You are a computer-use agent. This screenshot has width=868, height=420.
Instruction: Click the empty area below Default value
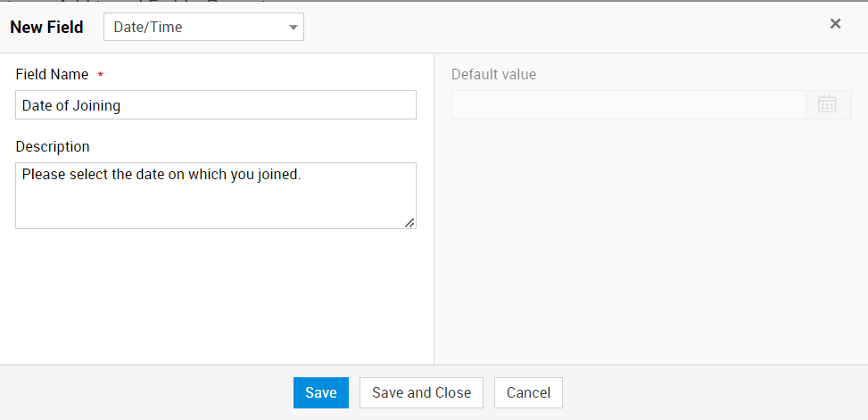(649, 241)
